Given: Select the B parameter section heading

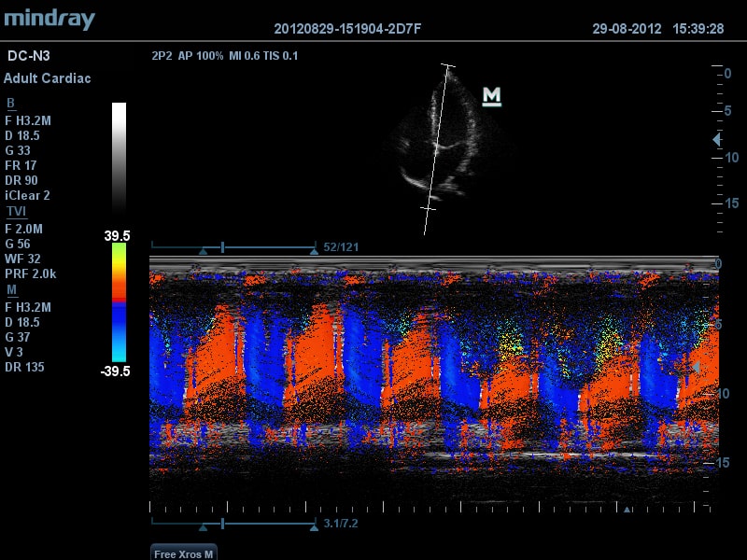Looking at the screenshot, I should click(10, 104).
